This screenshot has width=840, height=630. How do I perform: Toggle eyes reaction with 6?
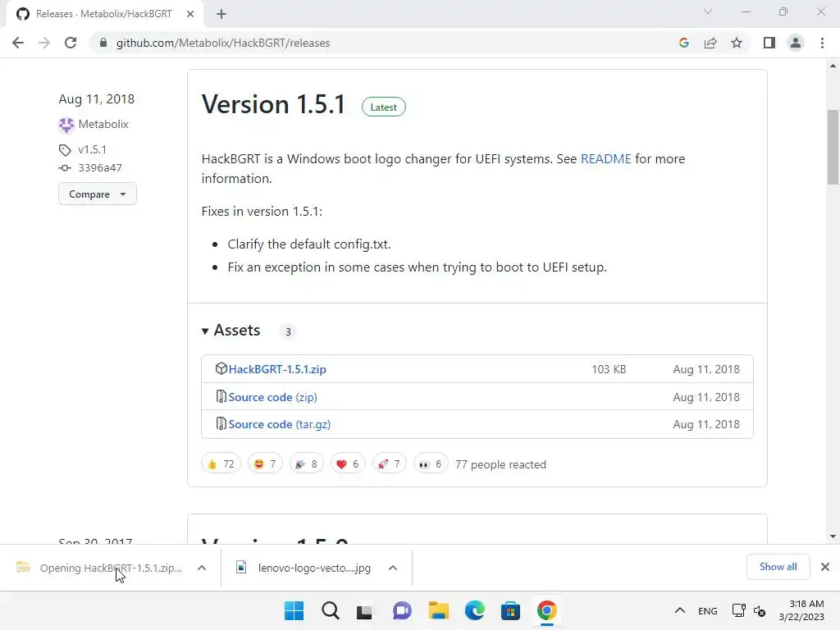coord(431,464)
